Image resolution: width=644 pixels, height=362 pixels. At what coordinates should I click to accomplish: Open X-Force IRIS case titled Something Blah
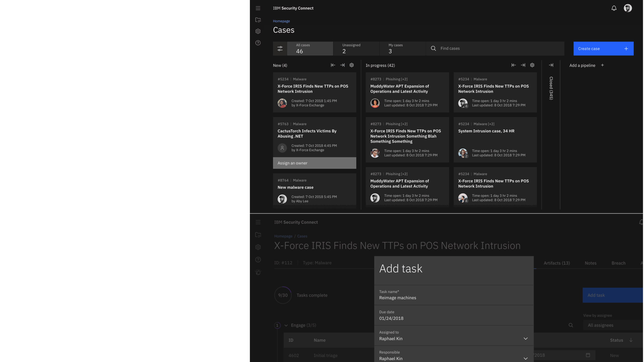pyautogui.click(x=407, y=140)
